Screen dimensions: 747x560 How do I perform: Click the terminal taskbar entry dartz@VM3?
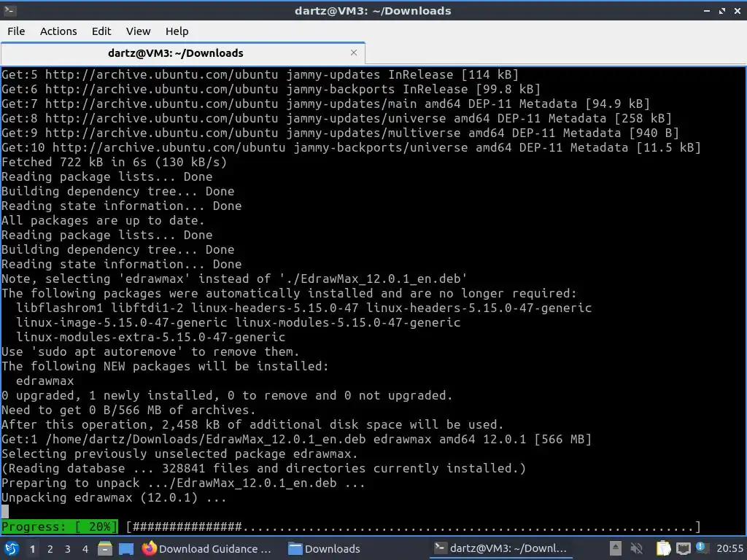click(500, 548)
